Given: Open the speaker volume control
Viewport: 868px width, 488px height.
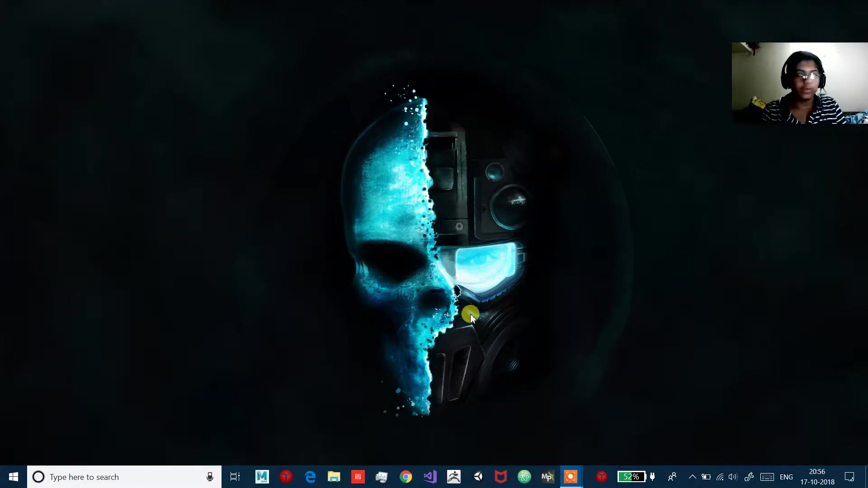Looking at the screenshot, I should (x=733, y=477).
